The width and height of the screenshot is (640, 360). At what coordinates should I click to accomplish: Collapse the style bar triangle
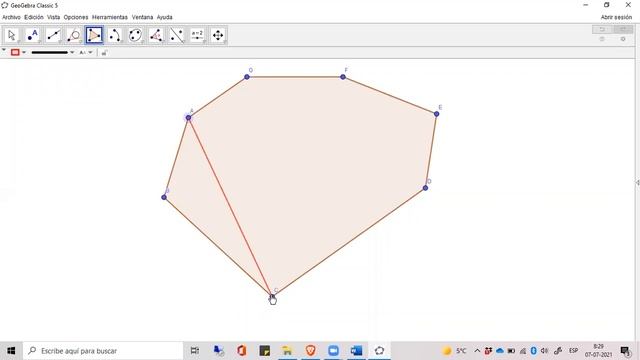coord(4,51)
